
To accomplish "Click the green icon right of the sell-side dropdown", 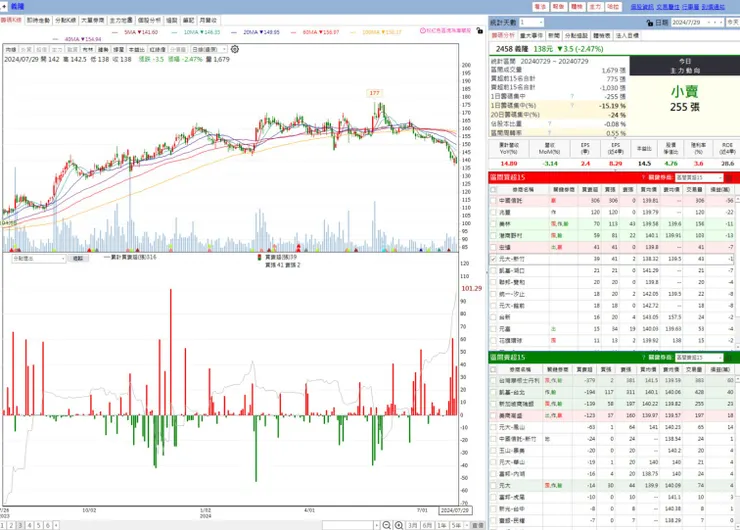I will 729,357.
